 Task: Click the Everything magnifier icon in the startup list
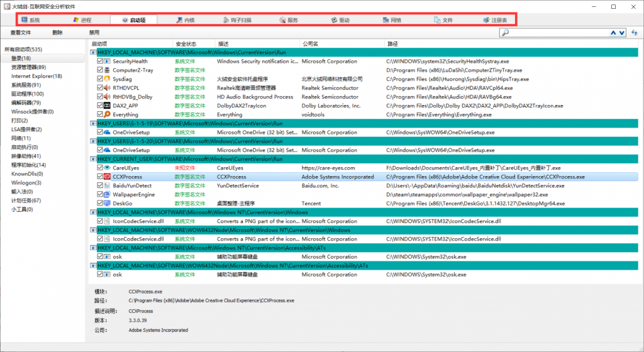[x=107, y=115]
